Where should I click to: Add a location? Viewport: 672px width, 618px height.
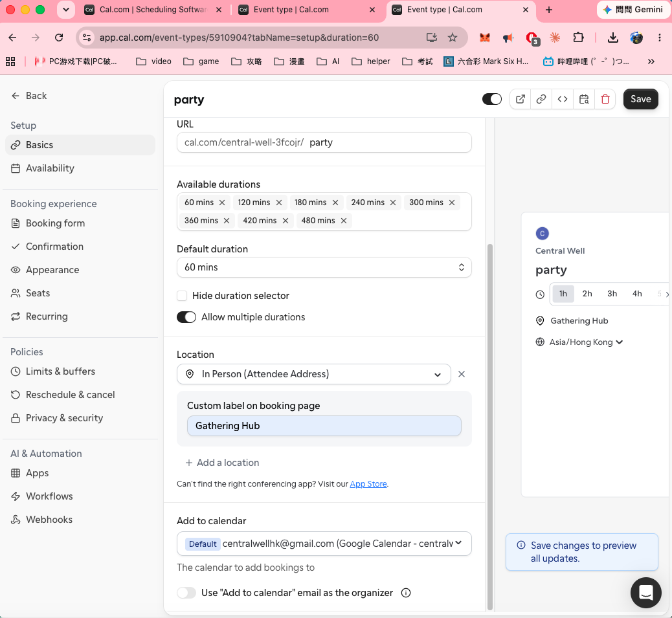tap(222, 463)
